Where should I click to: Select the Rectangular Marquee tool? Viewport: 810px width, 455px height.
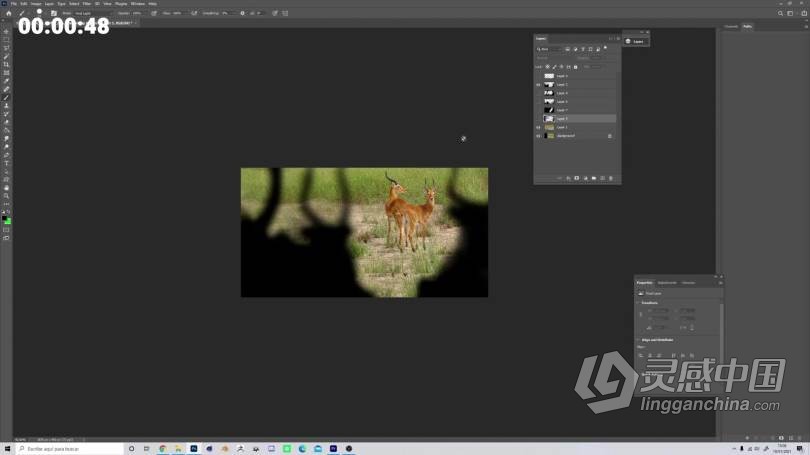(6, 40)
